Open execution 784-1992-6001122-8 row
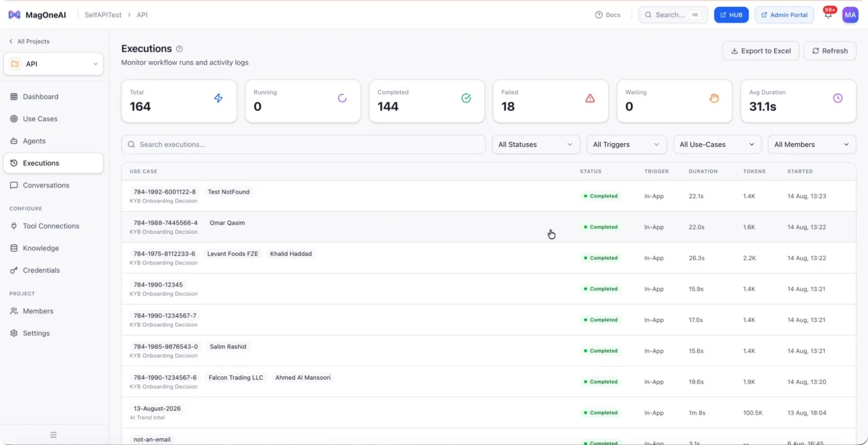This screenshot has width=868, height=445. [x=488, y=196]
